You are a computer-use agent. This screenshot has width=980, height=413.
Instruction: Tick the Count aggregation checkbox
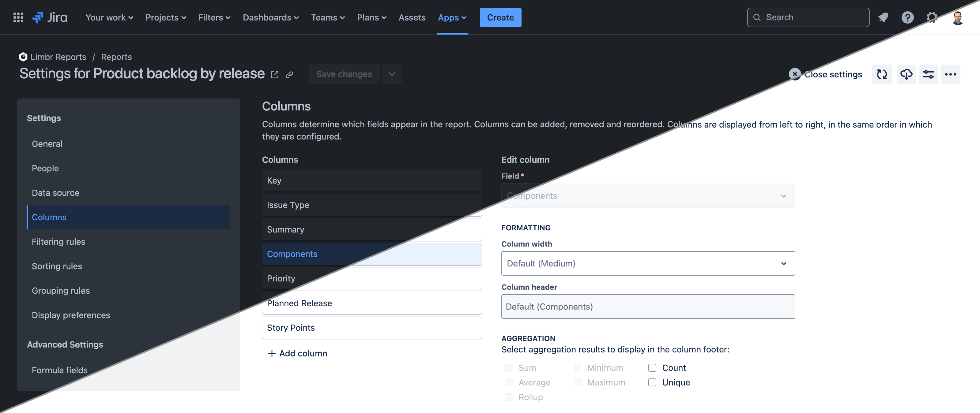point(652,368)
